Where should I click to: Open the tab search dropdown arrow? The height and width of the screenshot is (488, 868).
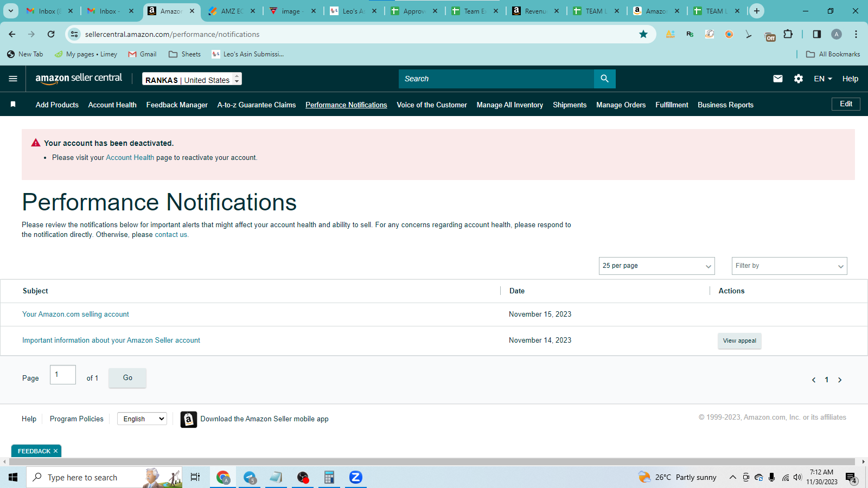click(x=10, y=11)
